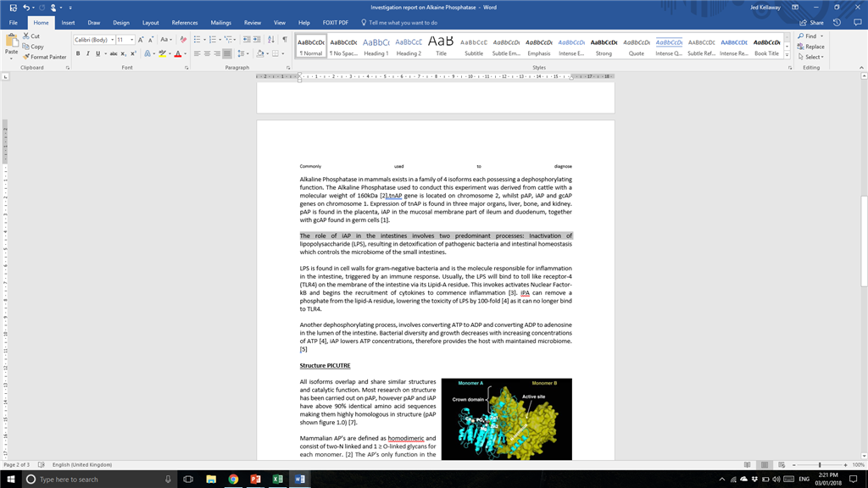The width and height of the screenshot is (868, 488).
Task: Click the Paste clipboard icon
Action: [11, 41]
